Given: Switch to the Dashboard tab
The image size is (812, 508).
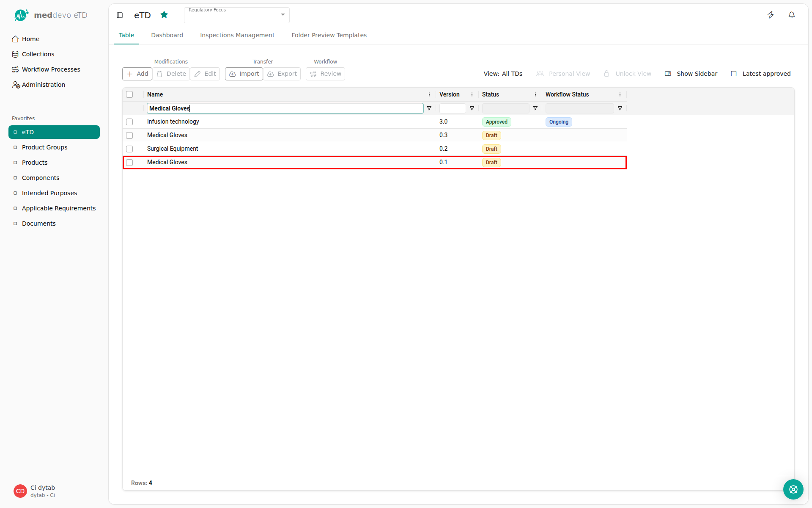Looking at the screenshot, I should point(167,35).
